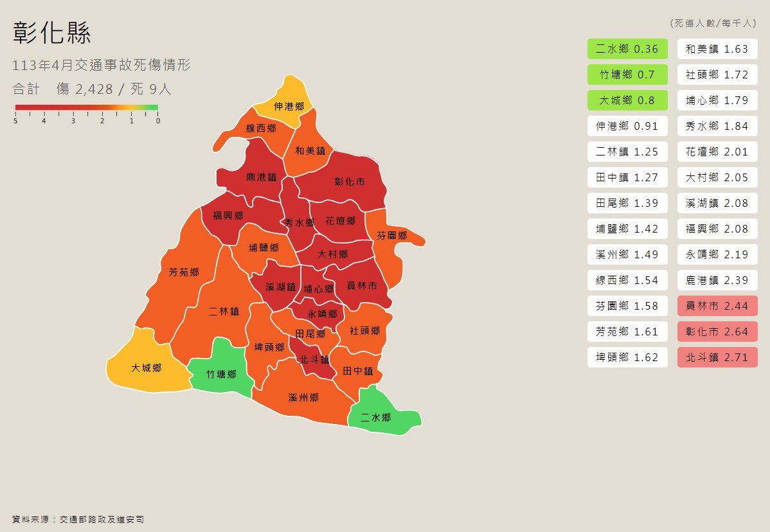Click the 員林市 2.44 legend entry

(x=717, y=306)
